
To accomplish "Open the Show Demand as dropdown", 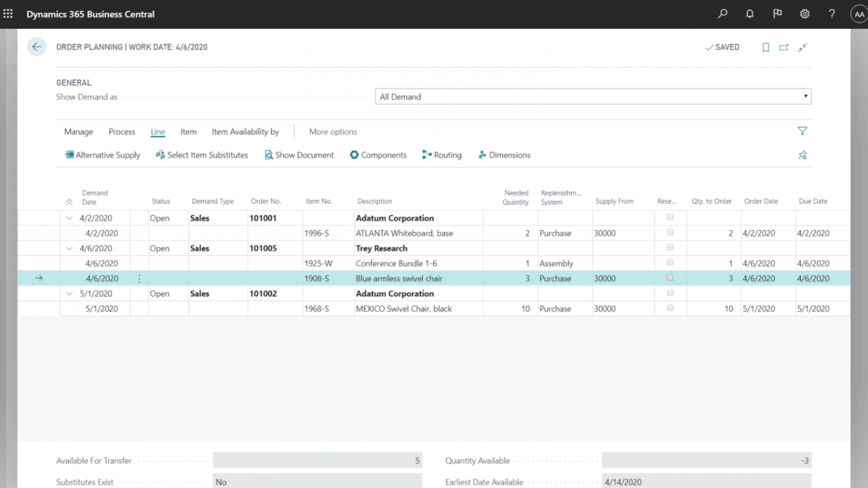I will tap(805, 97).
